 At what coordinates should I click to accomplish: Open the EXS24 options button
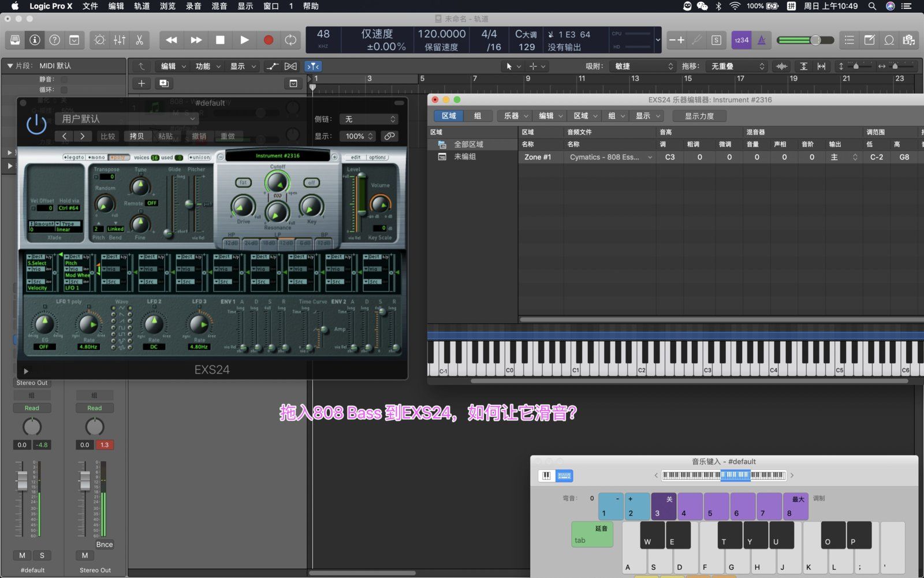pyautogui.click(x=378, y=157)
